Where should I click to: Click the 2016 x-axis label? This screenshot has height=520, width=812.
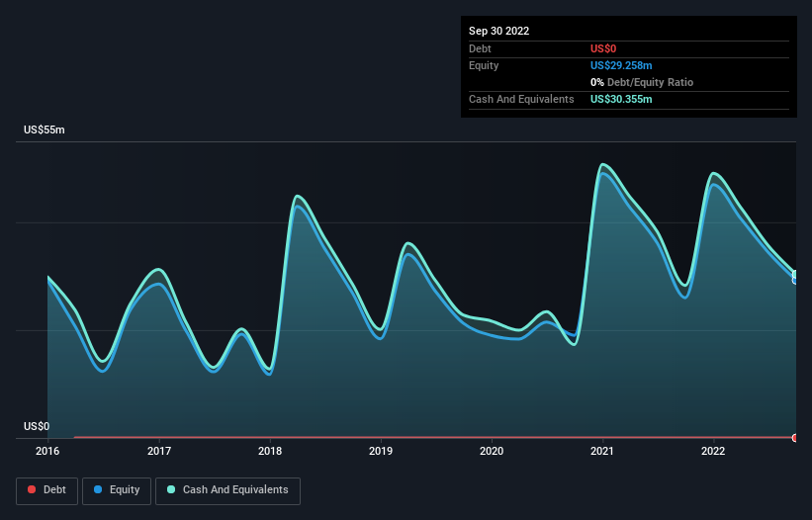47,451
